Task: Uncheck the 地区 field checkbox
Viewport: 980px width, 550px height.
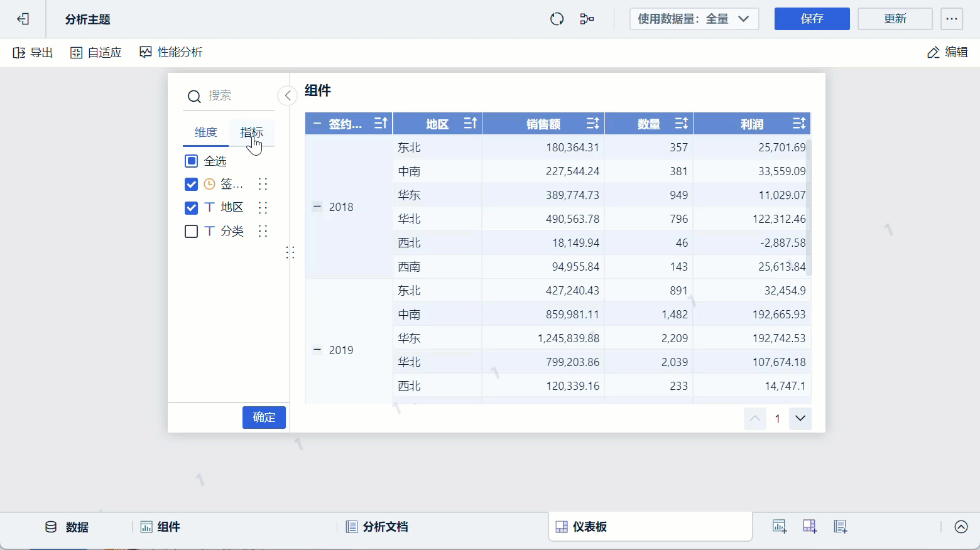Action: (x=192, y=207)
